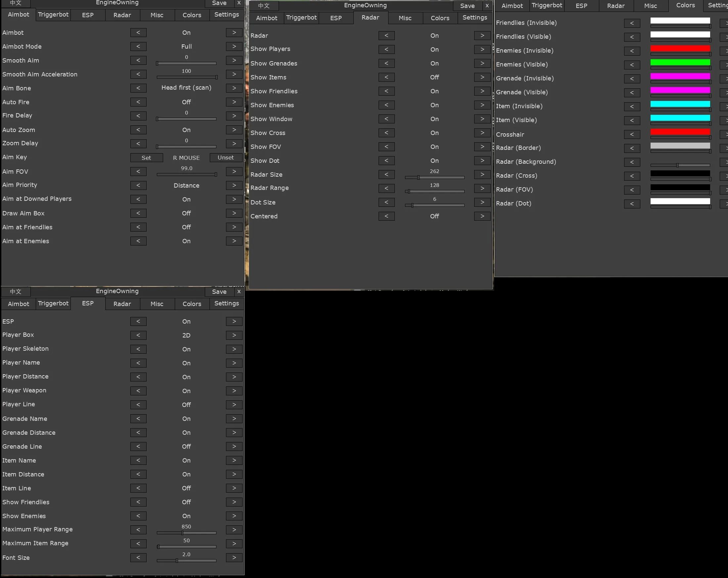Toggle Auto Fire with its right arrow
728x578 pixels.
[x=234, y=102]
